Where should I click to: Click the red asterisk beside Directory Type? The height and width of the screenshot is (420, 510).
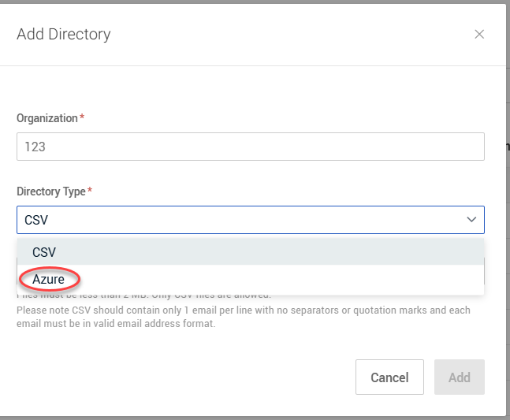[x=90, y=191]
